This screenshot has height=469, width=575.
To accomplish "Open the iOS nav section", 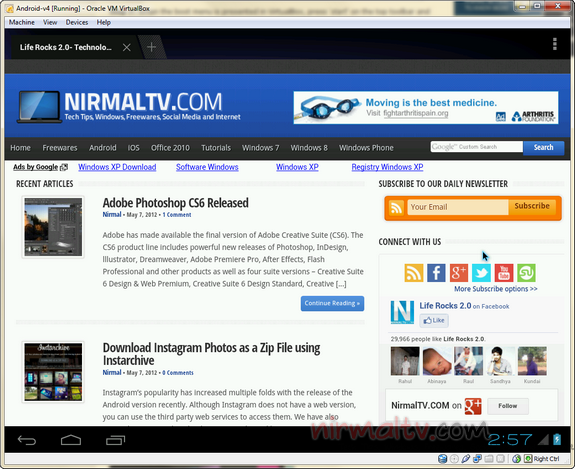I will coord(133,148).
